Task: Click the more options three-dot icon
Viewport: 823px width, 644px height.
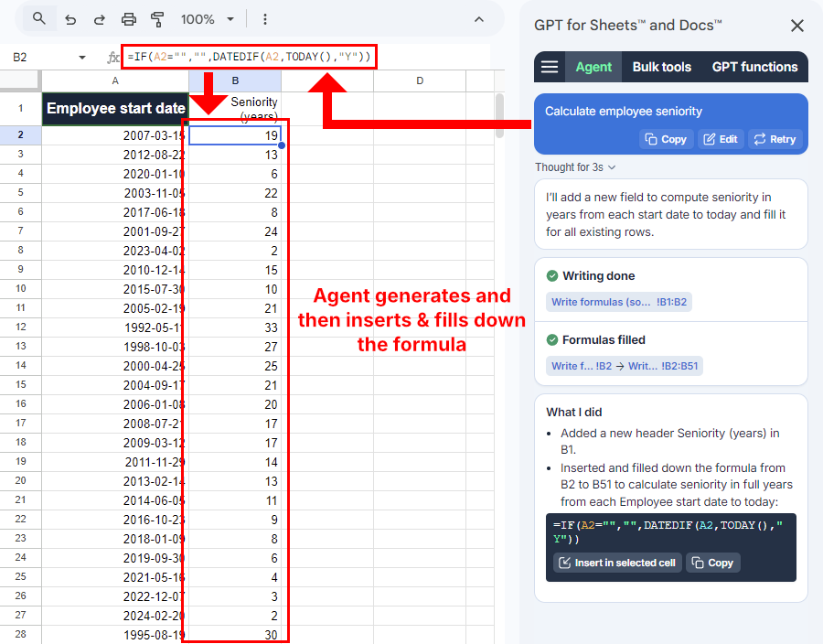Action: (264, 18)
